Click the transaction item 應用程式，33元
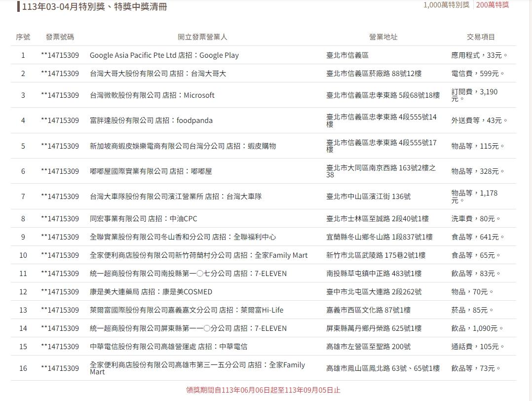 [x=479, y=55]
